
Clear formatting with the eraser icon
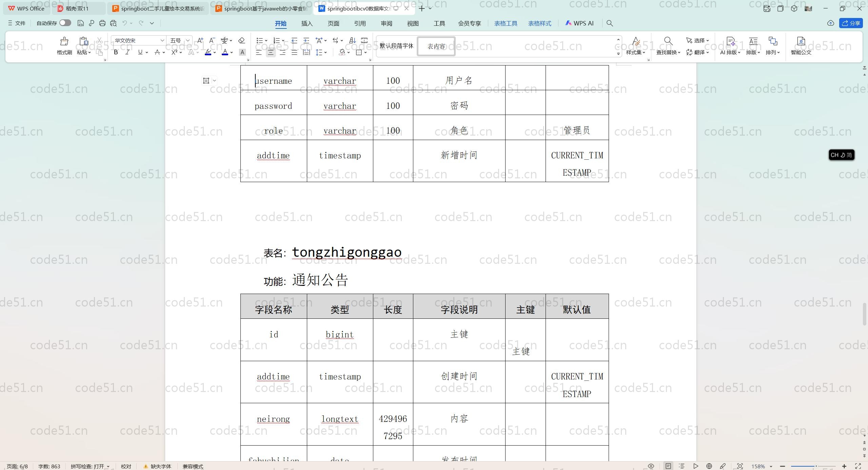coord(241,40)
